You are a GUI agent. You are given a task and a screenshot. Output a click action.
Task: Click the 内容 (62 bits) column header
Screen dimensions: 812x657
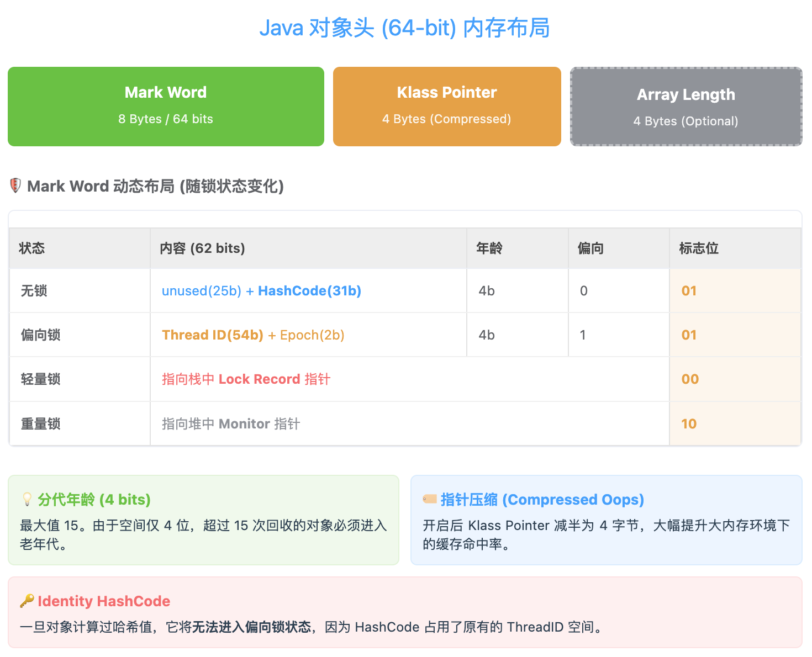(202, 248)
